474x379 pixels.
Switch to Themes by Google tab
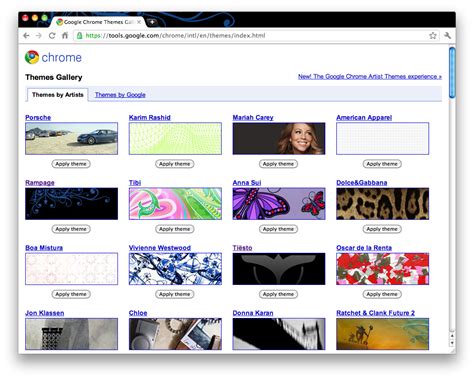pos(120,95)
